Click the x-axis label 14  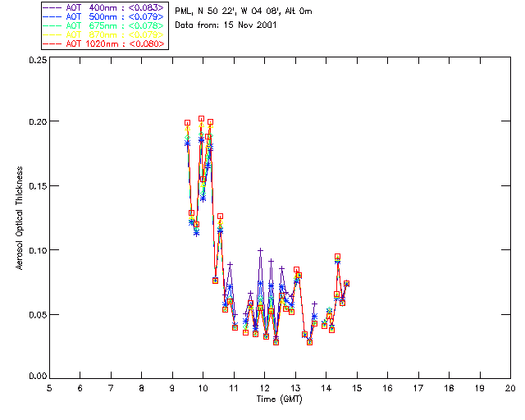pyautogui.click(x=326, y=388)
